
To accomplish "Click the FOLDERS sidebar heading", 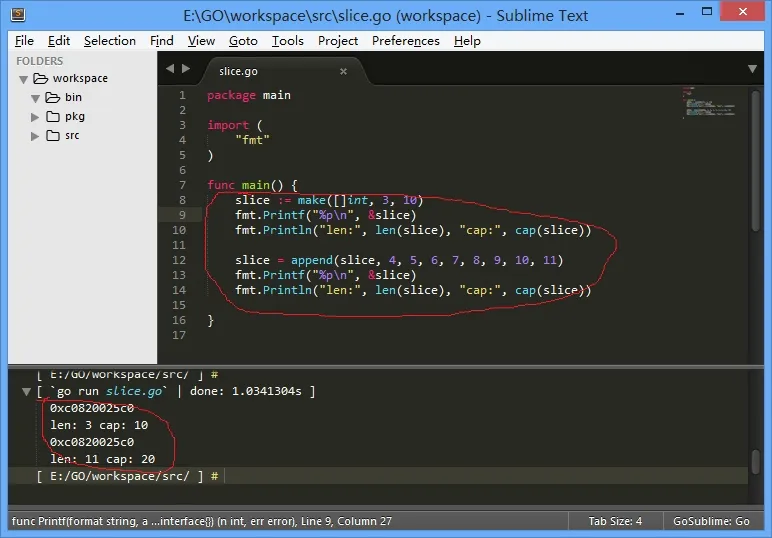I will (x=39, y=61).
